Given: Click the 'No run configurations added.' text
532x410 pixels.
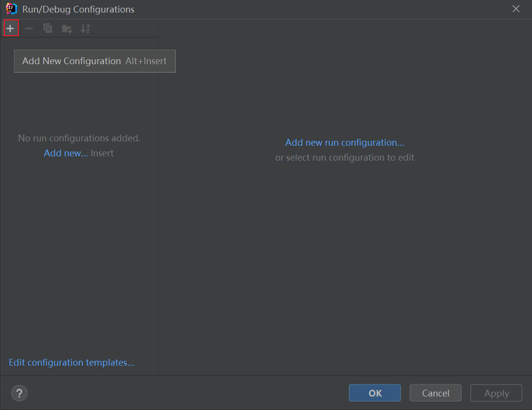Looking at the screenshot, I should click(79, 138).
